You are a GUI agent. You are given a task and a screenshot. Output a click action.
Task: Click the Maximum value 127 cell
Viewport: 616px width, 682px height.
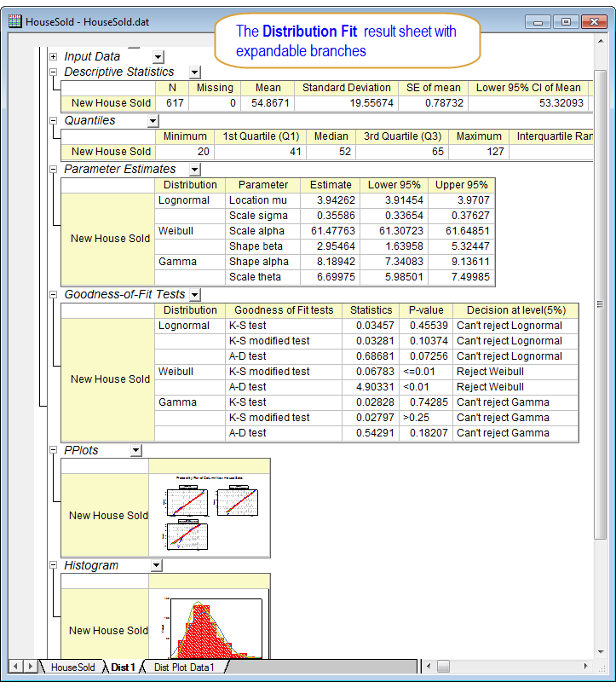pos(479,152)
